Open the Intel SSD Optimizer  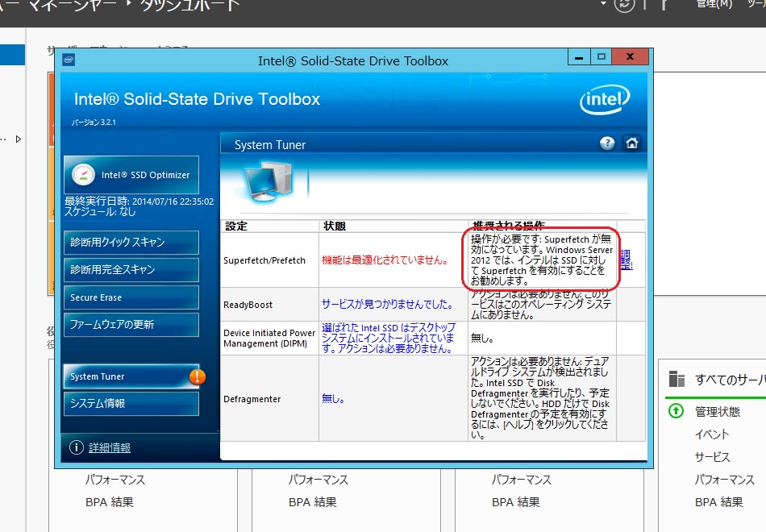[x=131, y=175]
